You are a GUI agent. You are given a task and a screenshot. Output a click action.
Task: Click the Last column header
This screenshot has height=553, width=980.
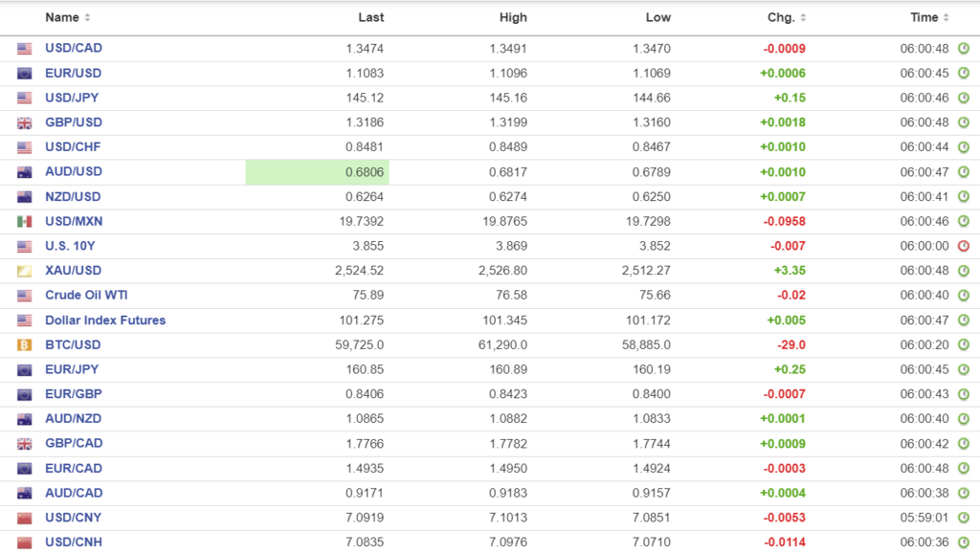point(371,17)
